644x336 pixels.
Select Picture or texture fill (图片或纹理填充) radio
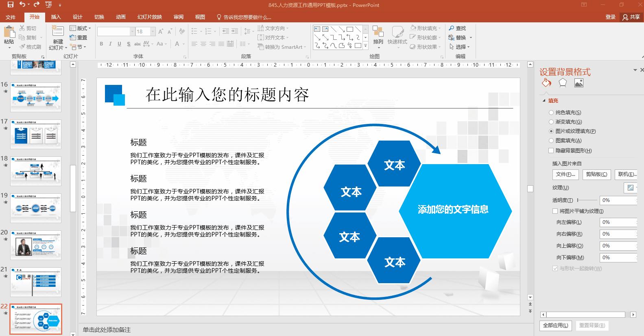pos(551,131)
